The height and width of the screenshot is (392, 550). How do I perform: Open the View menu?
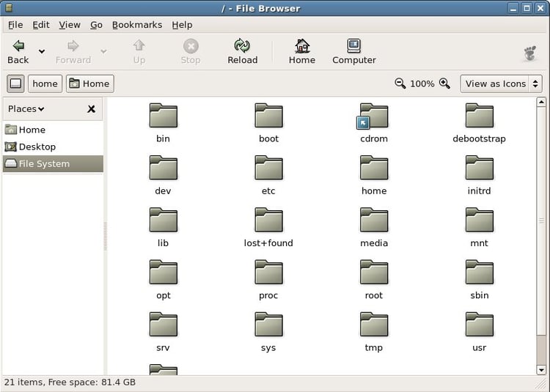tap(70, 25)
